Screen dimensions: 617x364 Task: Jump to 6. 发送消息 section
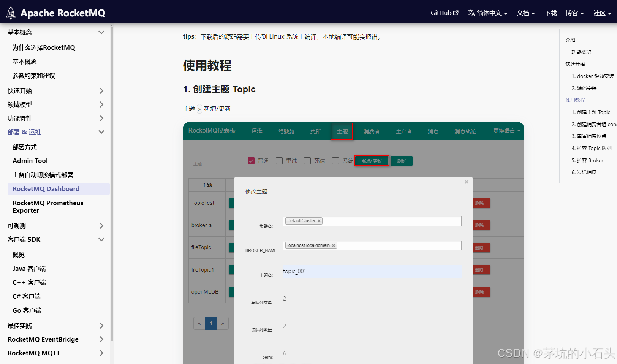click(x=584, y=172)
